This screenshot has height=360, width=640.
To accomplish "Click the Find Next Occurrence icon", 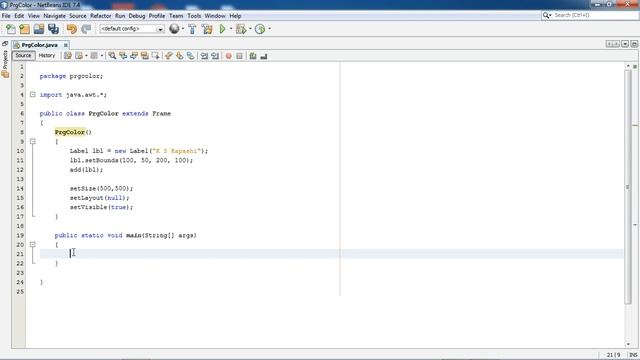I will [x=133, y=56].
